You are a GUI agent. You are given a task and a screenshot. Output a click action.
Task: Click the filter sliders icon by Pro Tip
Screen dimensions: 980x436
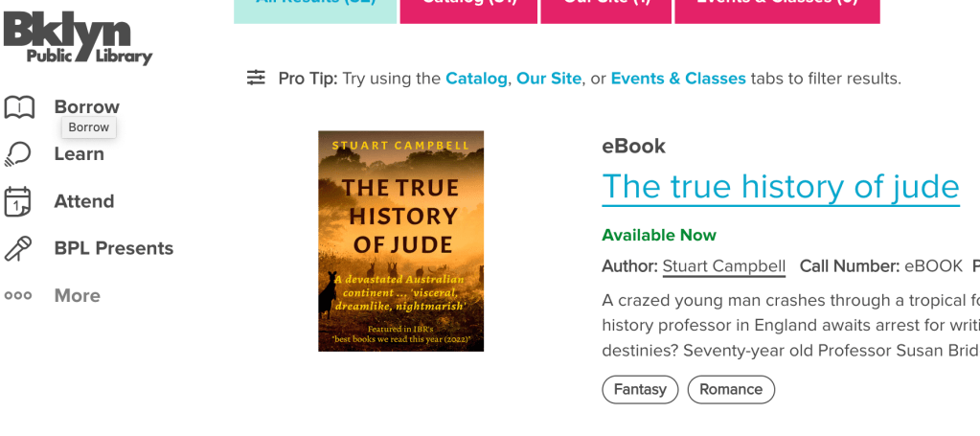(x=256, y=78)
